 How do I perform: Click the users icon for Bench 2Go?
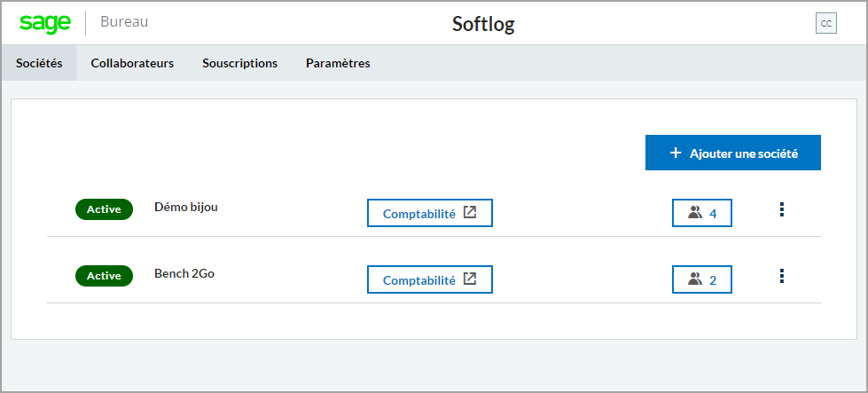(x=695, y=279)
